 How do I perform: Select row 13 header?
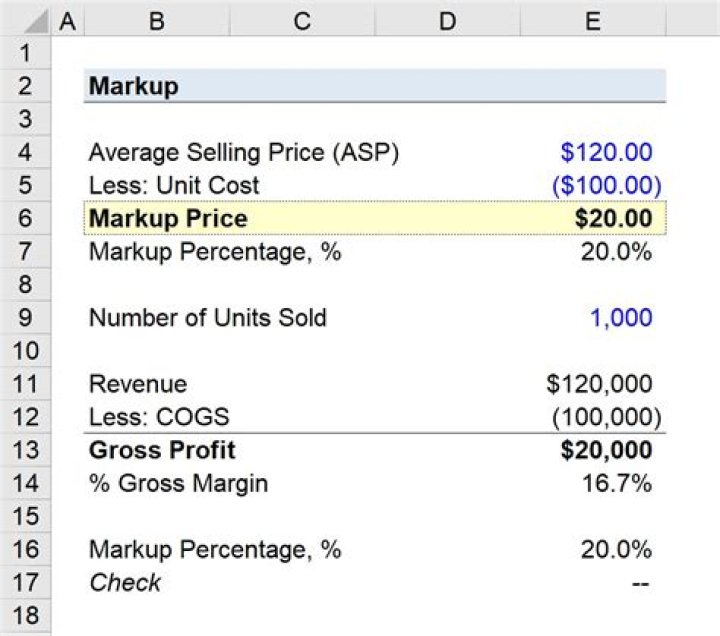point(25,450)
